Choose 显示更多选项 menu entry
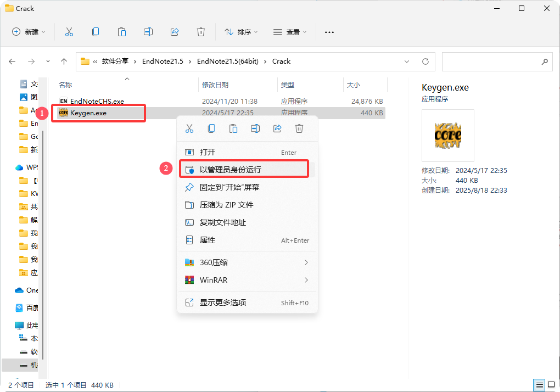 coord(247,303)
